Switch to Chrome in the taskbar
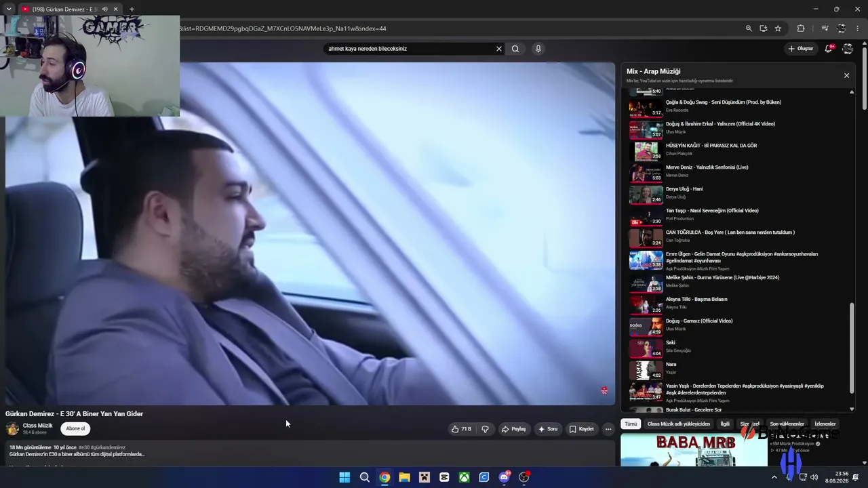The width and height of the screenshot is (868, 488). pos(384,477)
